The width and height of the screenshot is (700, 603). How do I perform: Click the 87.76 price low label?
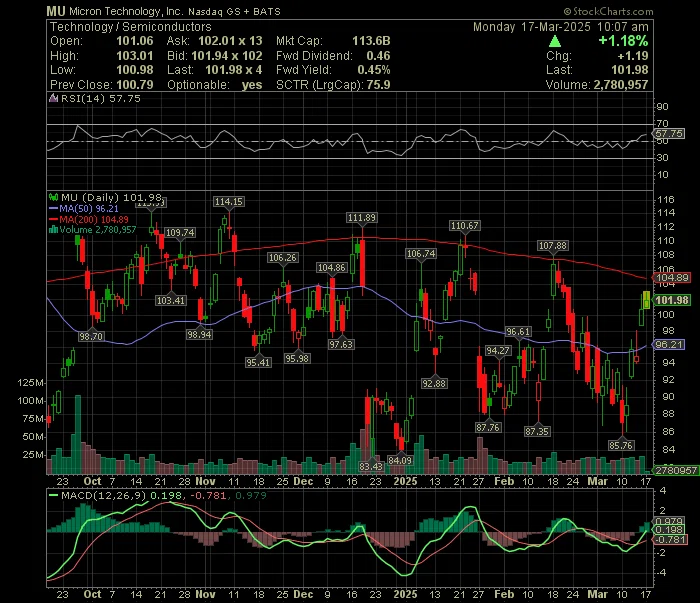(488, 428)
